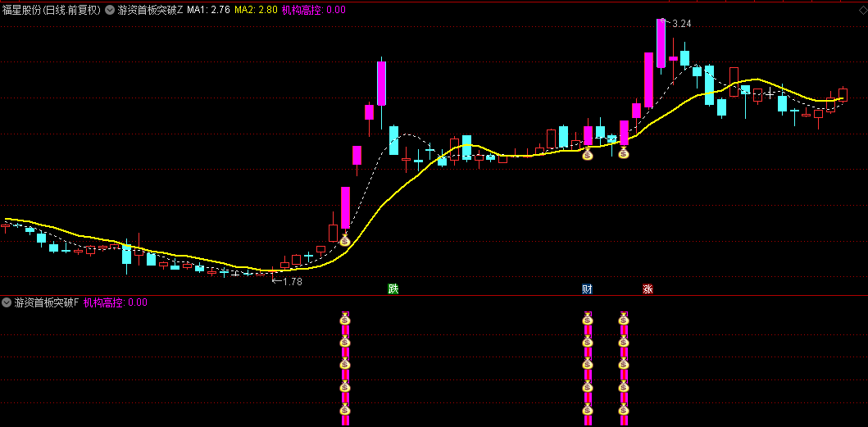Click top money bag in rightmost lower-panel column
The image size is (868, 427).
[623, 319]
